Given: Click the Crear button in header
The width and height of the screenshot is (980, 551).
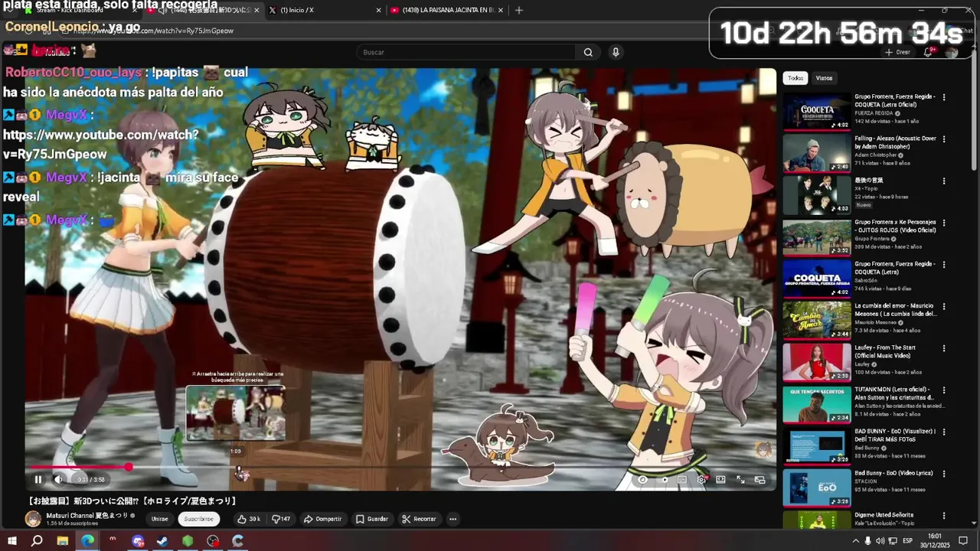Looking at the screenshot, I should (x=897, y=52).
